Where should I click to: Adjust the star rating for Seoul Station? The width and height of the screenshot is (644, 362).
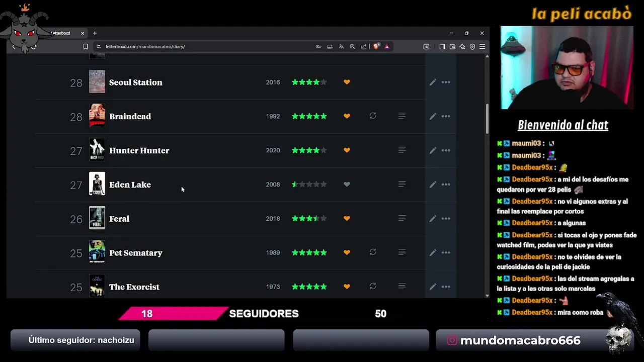[x=309, y=82]
